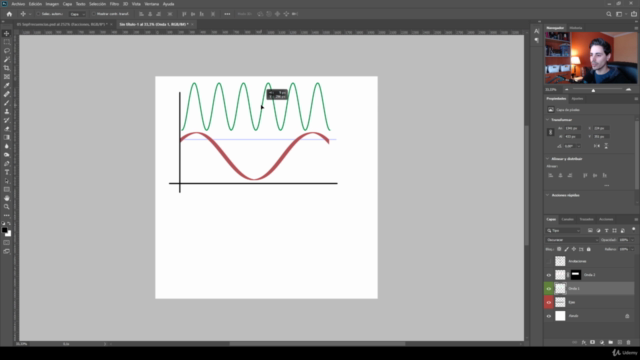The height and width of the screenshot is (360, 640).
Task: Click the Fondo layer thumbnail
Action: click(x=560, y=316)
